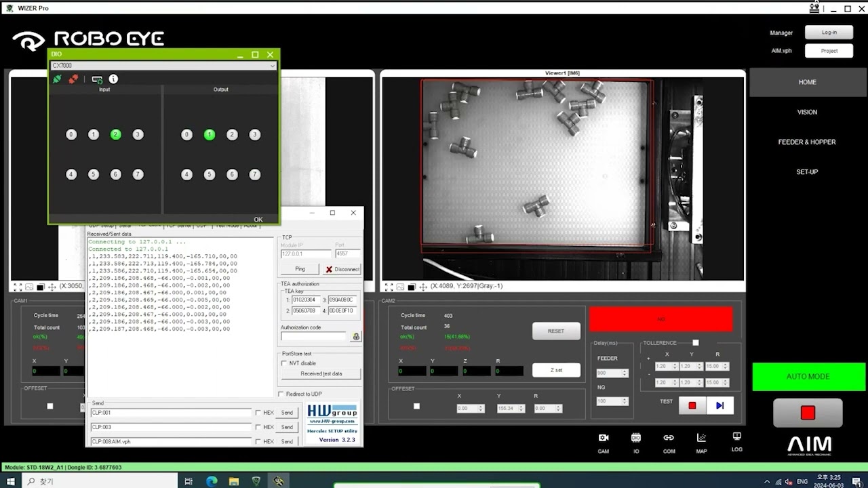868x488 pixels.
Task: Click the Received test data button
Action: click(x=321, y=373)
